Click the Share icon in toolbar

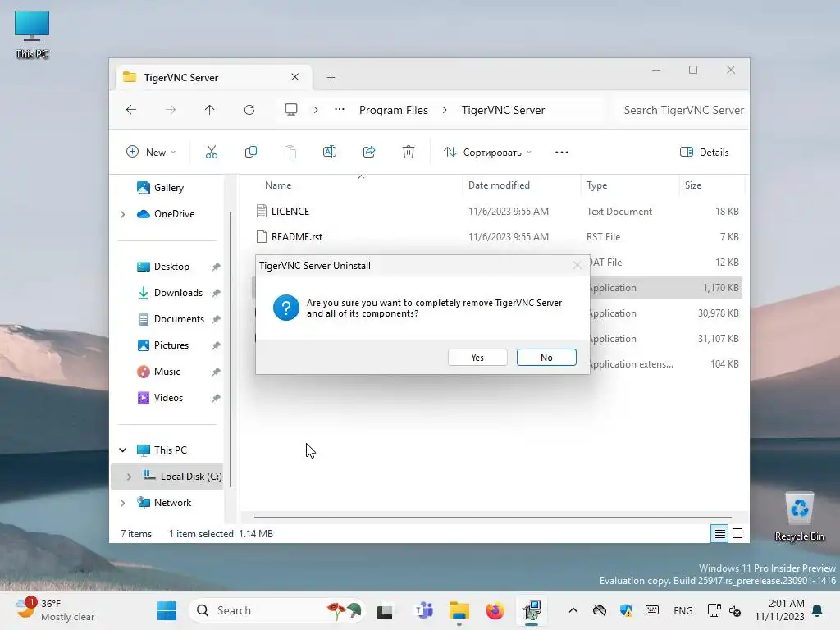(369, 152)
